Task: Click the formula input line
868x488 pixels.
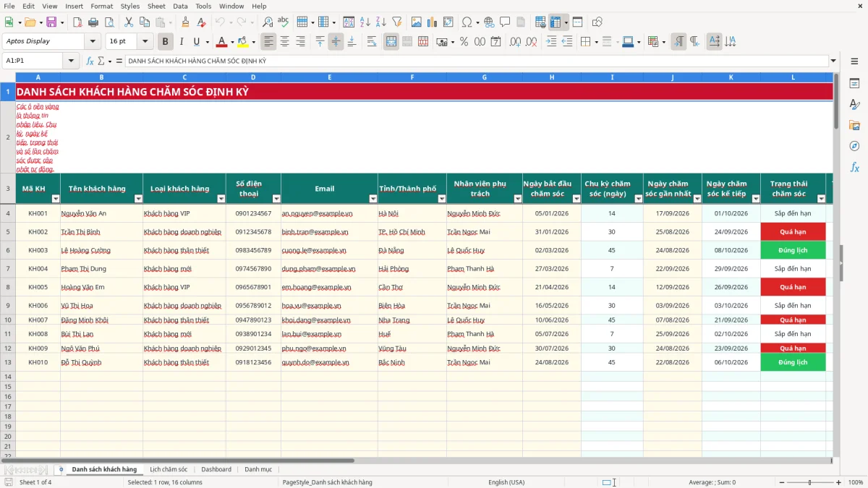Action: [x=476, y=61]
